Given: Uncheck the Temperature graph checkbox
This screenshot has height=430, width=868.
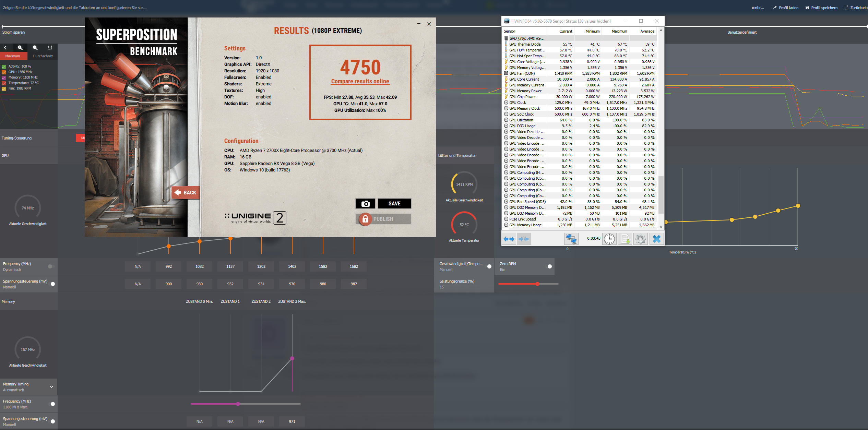Looking at the screenshot, I should pos(4,83).
